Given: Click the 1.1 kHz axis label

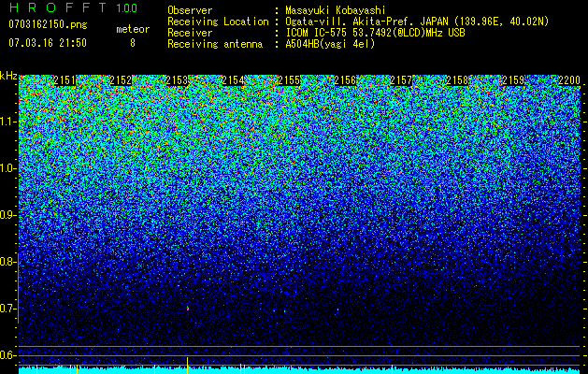Looking at the screenshot, I should [x=7, y=122].
